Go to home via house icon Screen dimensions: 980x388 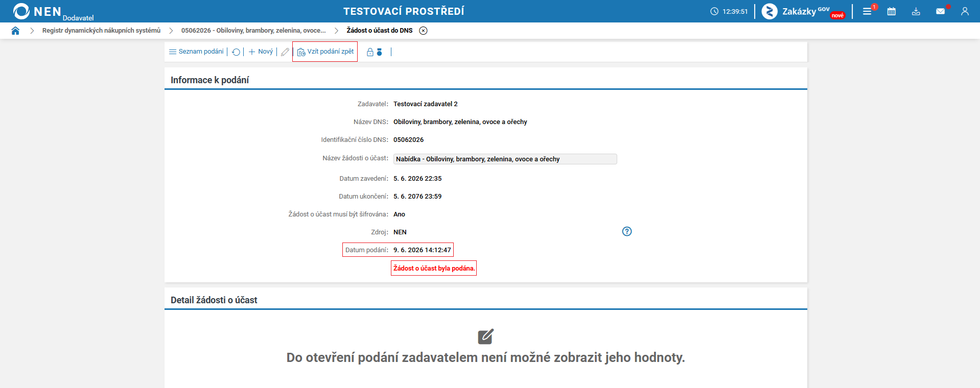pyautogui.click(x=15, y=31)
